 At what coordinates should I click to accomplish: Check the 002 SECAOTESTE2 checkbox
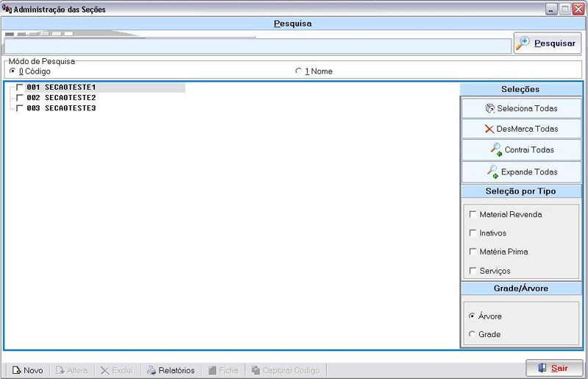click(x=20, y=97)
